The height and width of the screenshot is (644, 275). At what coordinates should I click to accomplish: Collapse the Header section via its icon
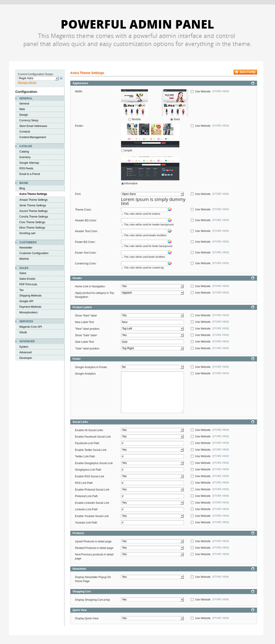253,278
